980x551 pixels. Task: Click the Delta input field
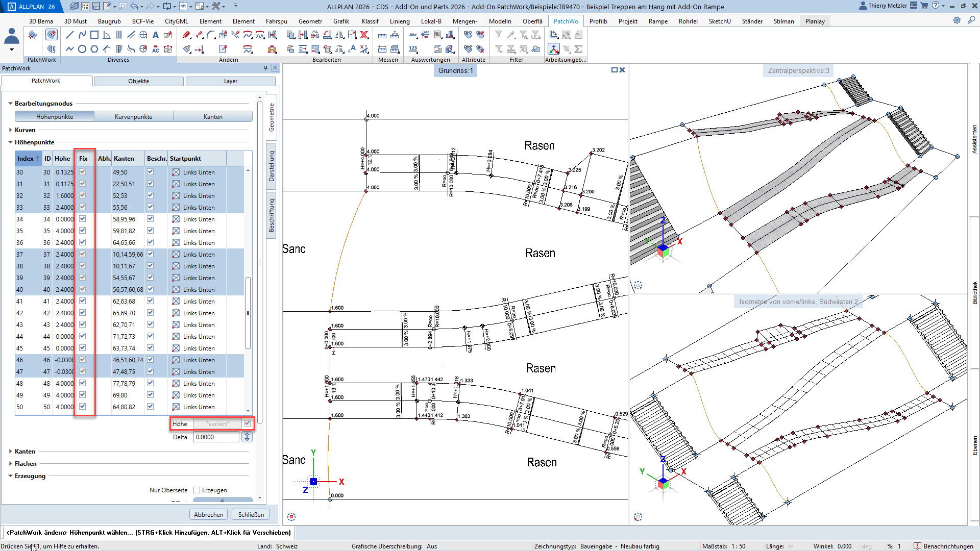[216, 437]
